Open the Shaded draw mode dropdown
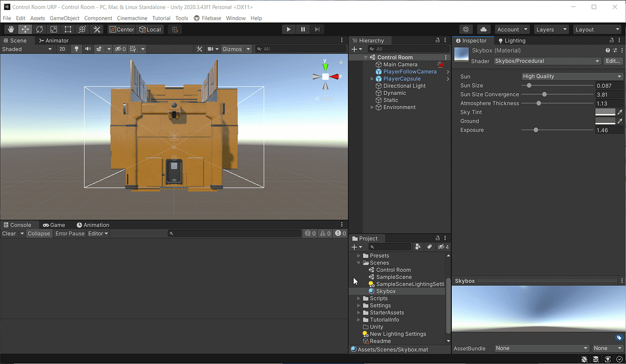Screen dimensions: 626x364 coord(27,48)
